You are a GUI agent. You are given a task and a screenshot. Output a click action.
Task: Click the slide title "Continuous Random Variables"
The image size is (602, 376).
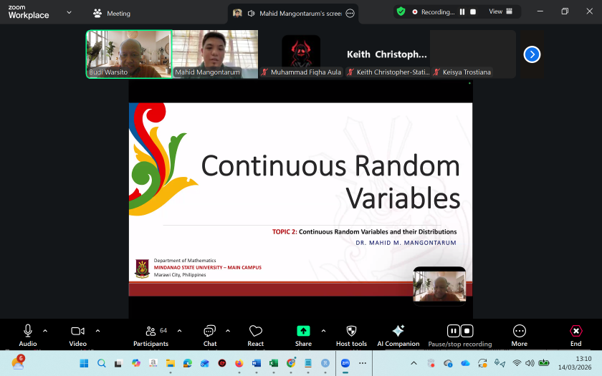(331, 182)
